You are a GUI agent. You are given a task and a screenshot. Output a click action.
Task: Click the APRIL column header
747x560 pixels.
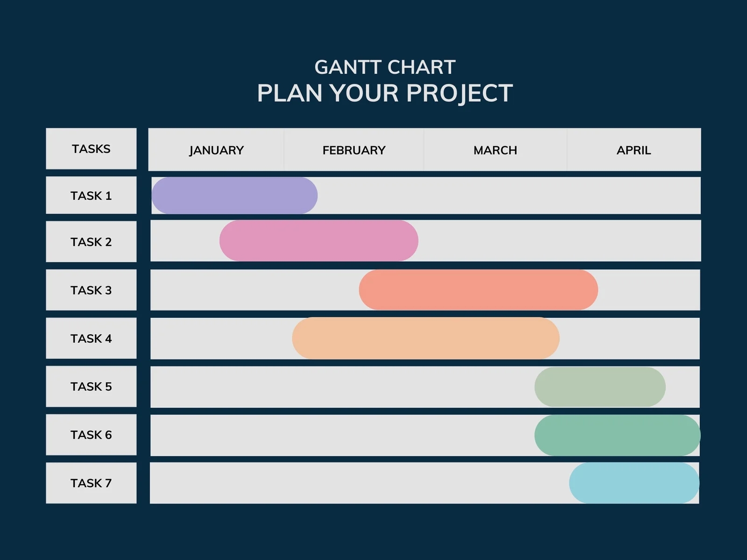[634, 150]
